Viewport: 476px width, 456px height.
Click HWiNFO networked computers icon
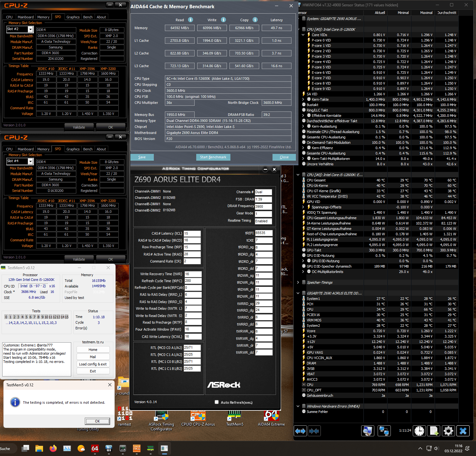pyautogui.click(x=384, y=431)
